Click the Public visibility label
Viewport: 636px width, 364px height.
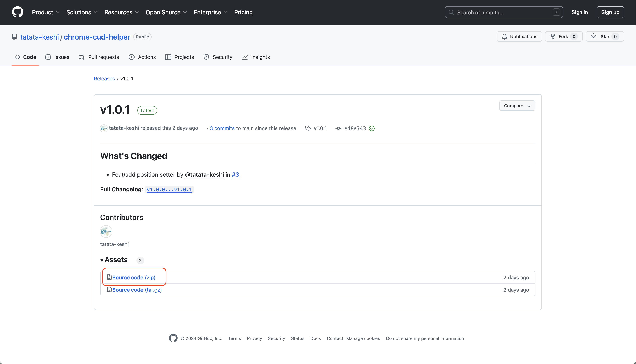tap(142, 37)
